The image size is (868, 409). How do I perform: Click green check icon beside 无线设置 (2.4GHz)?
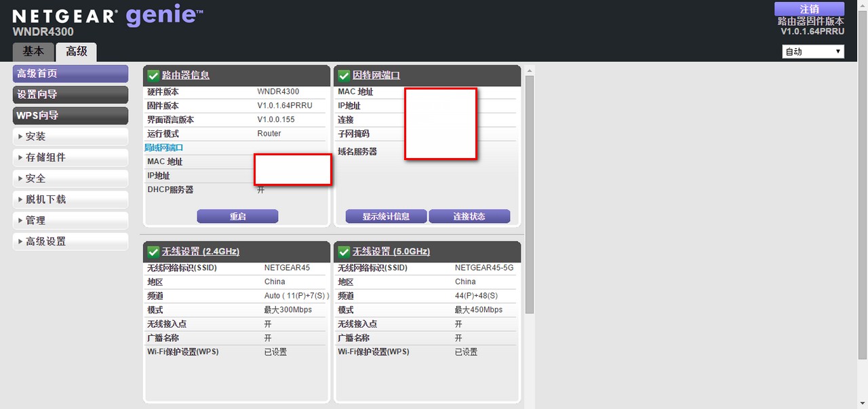coord(153,252)
